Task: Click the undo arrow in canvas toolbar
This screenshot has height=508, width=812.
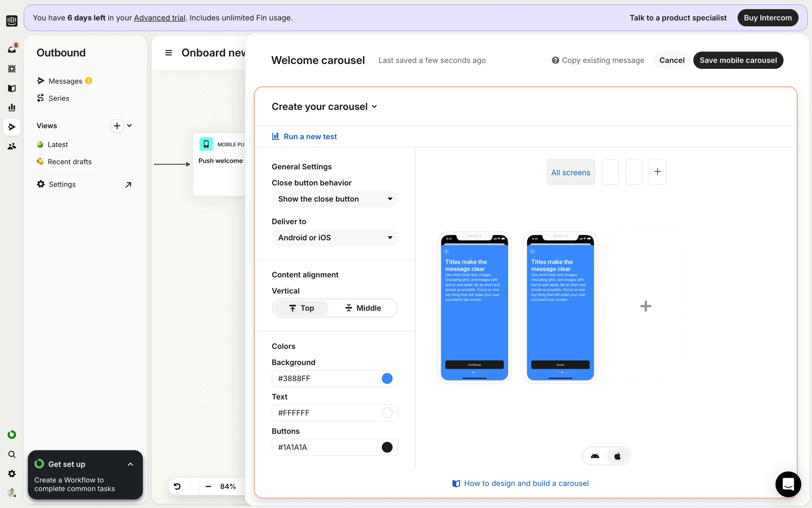Action: (177, 486)
